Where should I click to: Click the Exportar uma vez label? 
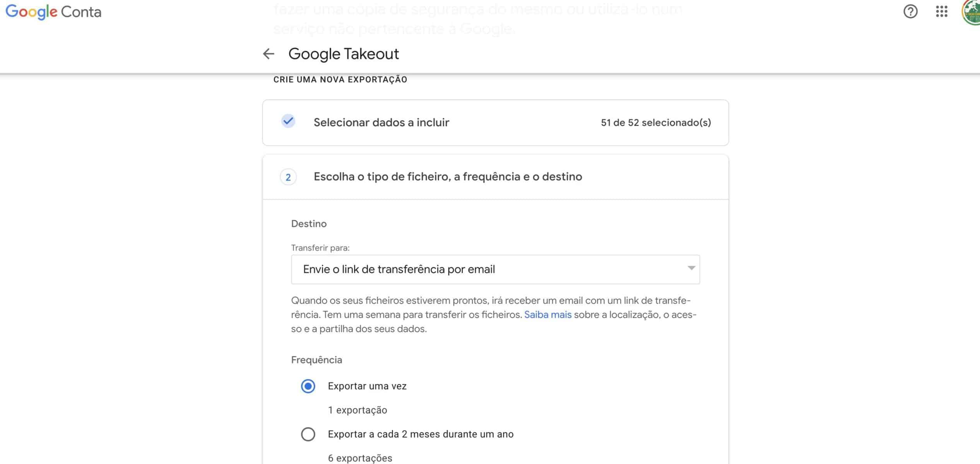coord(367,386)
